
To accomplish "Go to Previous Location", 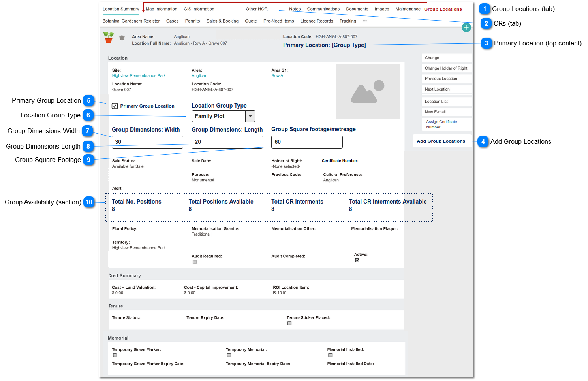I will (x=447, y=79).
